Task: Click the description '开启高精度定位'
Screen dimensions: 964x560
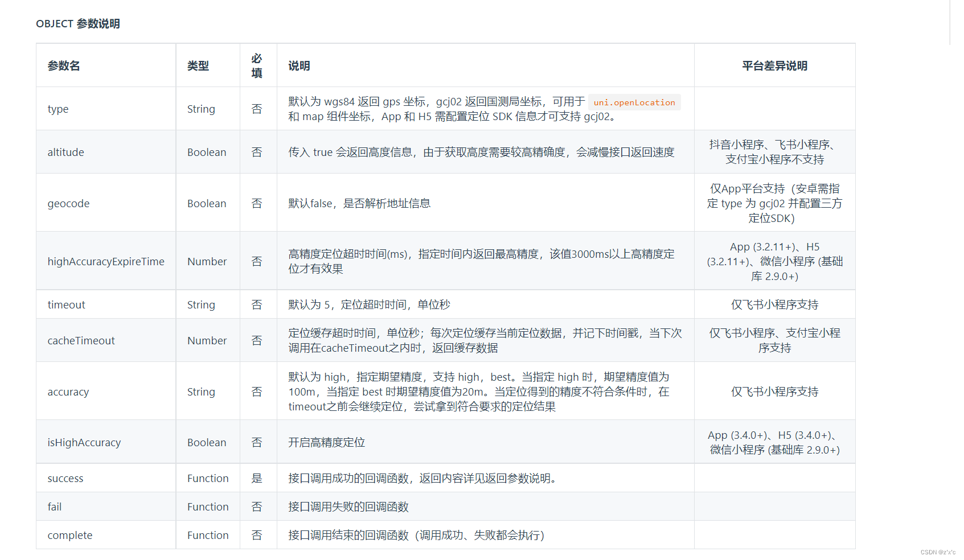Action: pyautogui.click(x=326, y=442)
